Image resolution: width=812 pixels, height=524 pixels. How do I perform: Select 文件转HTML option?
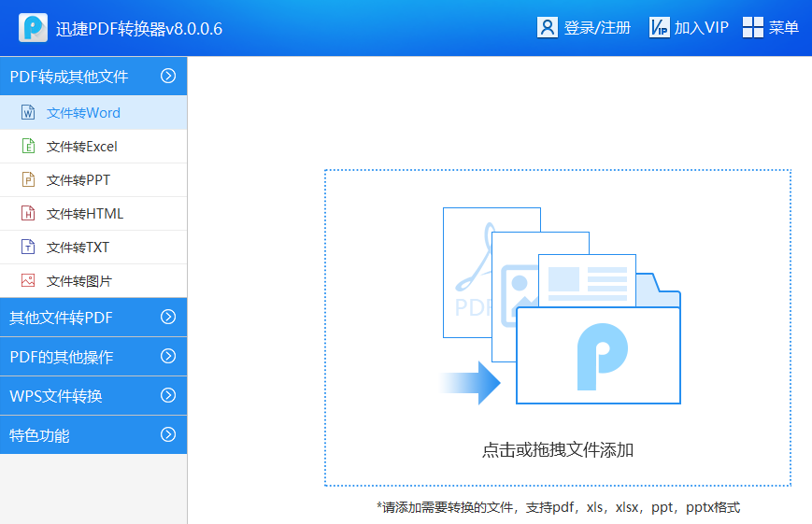93,214
